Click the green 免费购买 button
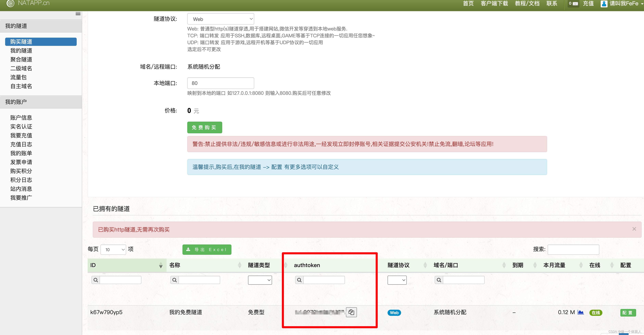This screenshot has height=335, width=644. tap(205, 127)
